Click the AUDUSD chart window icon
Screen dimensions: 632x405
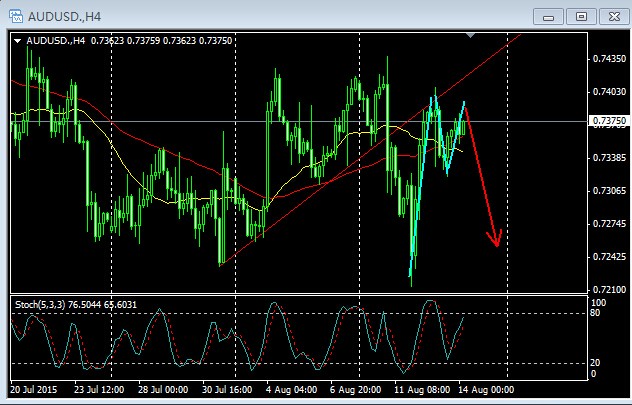[x=16, y=16]
